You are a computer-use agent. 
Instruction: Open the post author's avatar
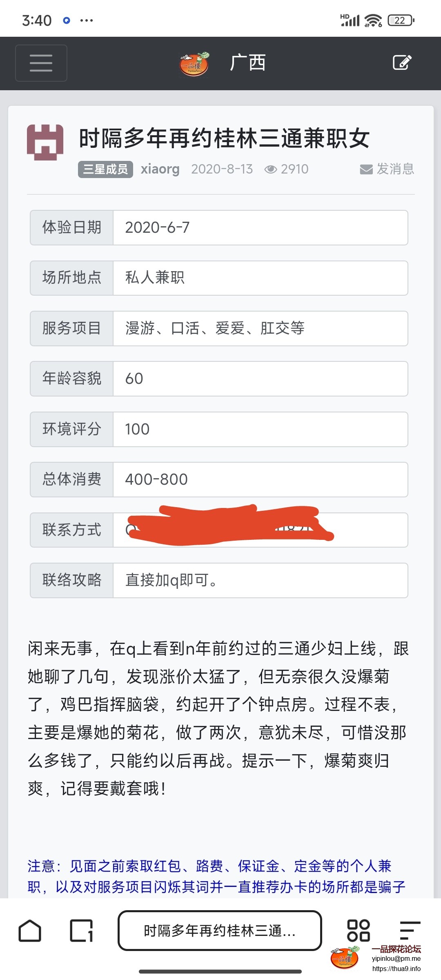click(45, 142)
